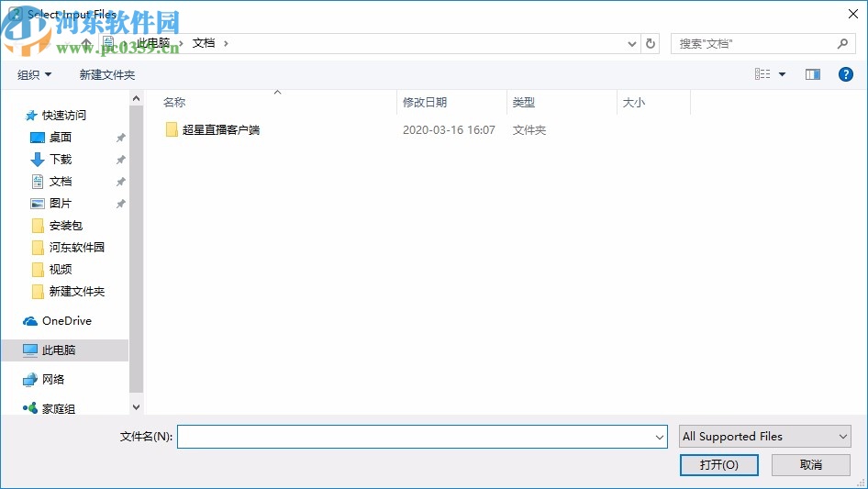Toggle the preview pane icon
The width and height of the screenshot is (868, 489).
[x=813, y=74]
